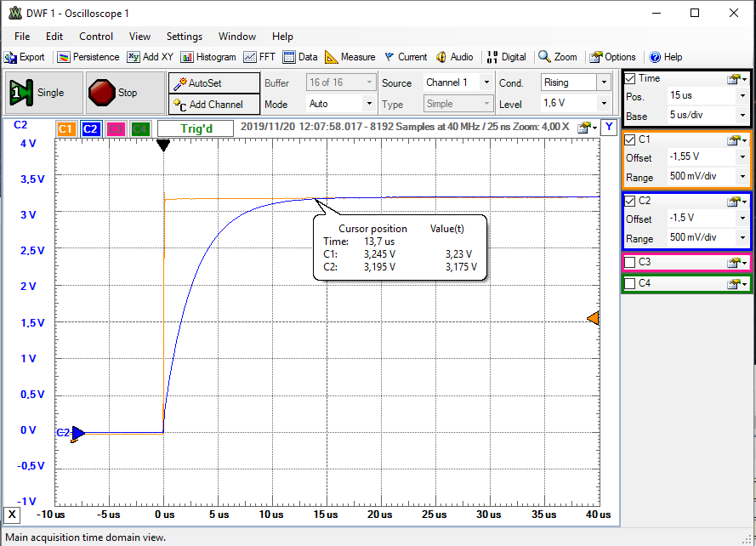
Task: Open the Digital channels view
Action: pos(506,57)
